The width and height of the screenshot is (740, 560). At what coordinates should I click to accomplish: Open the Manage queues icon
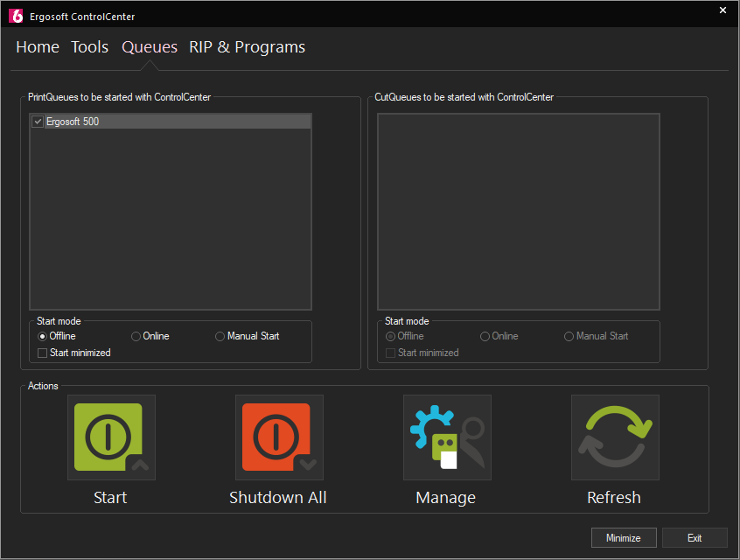(447, 437)
